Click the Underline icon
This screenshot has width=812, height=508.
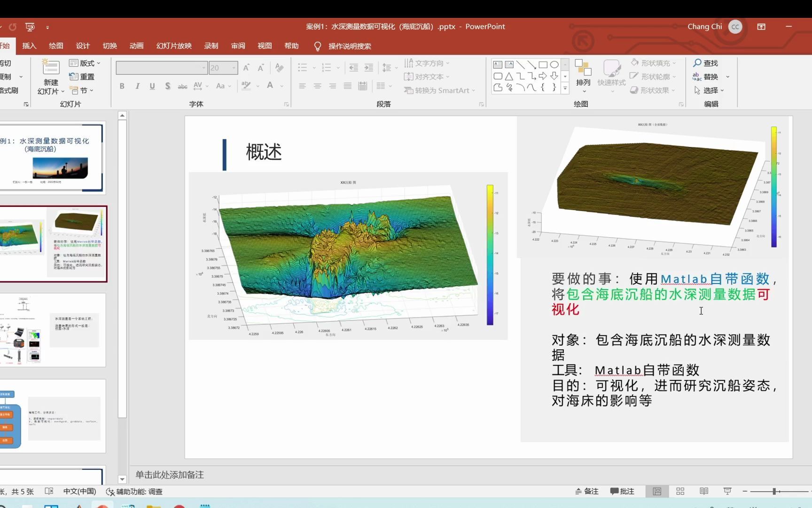[152, 86]
